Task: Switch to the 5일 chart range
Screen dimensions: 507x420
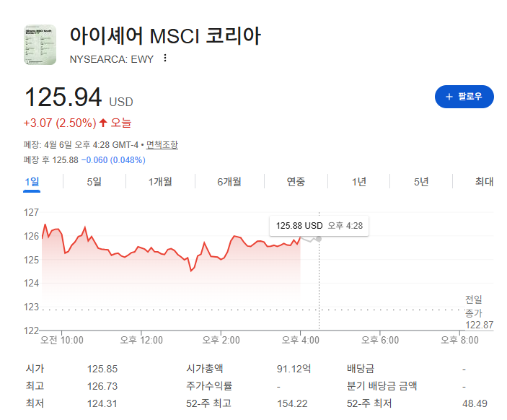Action: coord(94,182)
